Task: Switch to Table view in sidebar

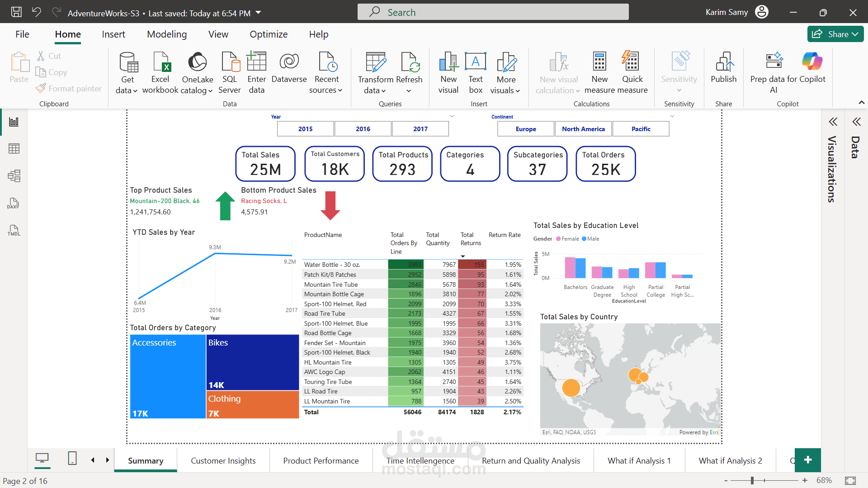Action: pyautogui.click(x=14, y=148)
